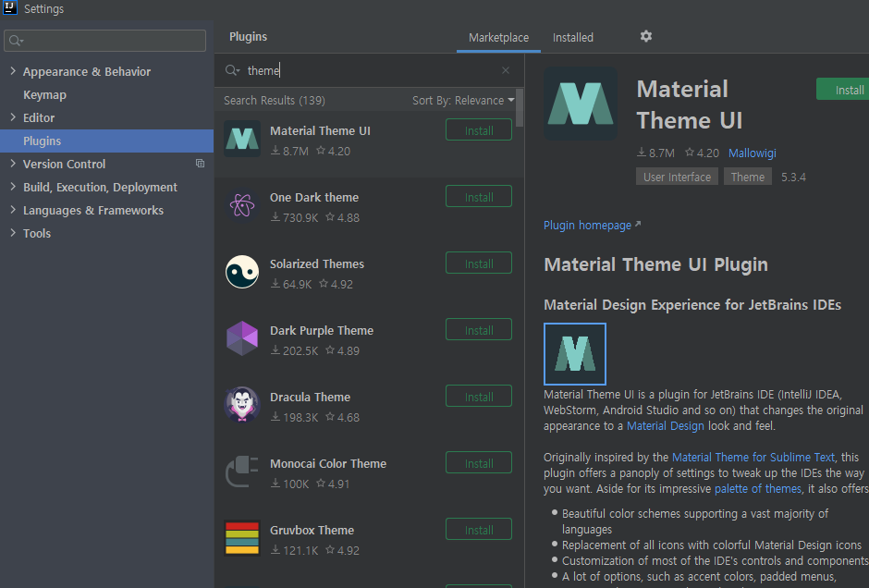This screenshot has height=588, width=869.
Task: Click the large Material Theme UI logo
Action: coord(581,103)
